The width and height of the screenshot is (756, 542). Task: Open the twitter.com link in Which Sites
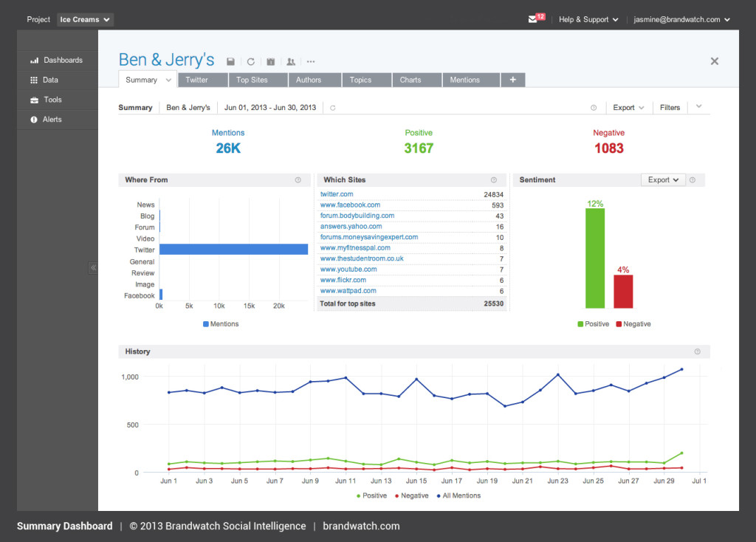[x=337, y=194]
